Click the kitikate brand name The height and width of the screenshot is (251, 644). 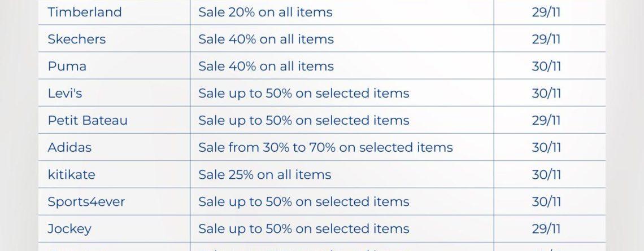[x=71, y=174]
